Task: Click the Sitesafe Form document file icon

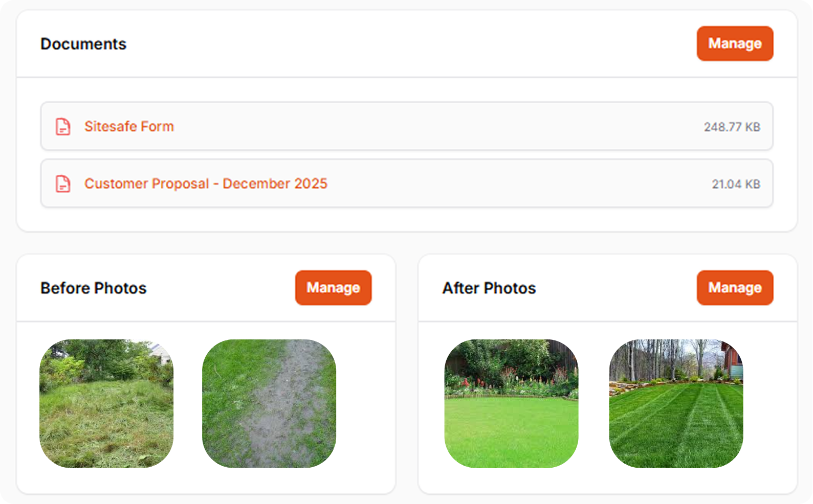Action: point(63,126)
